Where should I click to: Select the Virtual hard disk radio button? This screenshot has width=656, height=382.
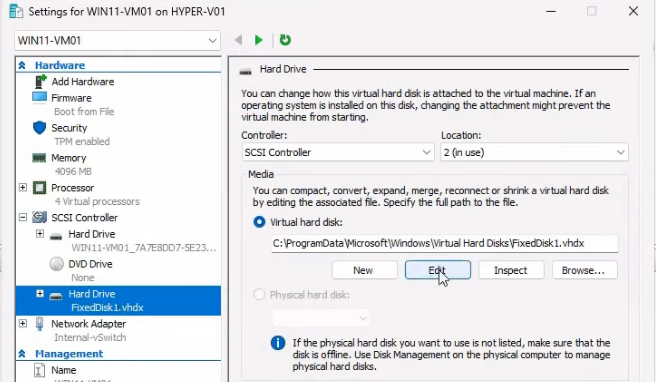(259, 222)
